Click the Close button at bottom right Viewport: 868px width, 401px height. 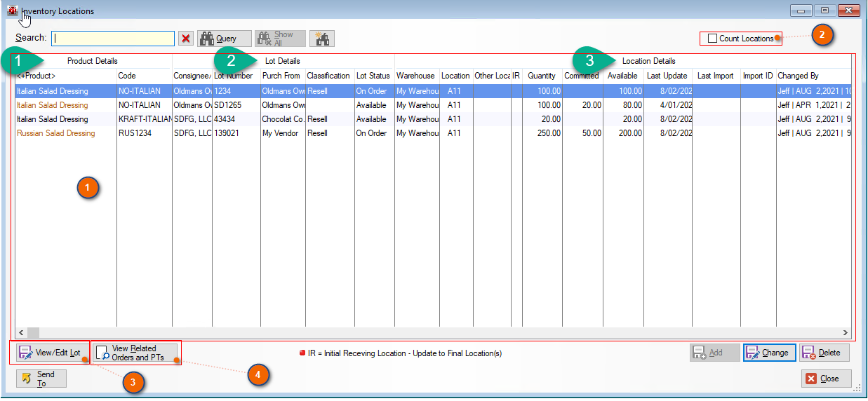(x=826, y=379)
